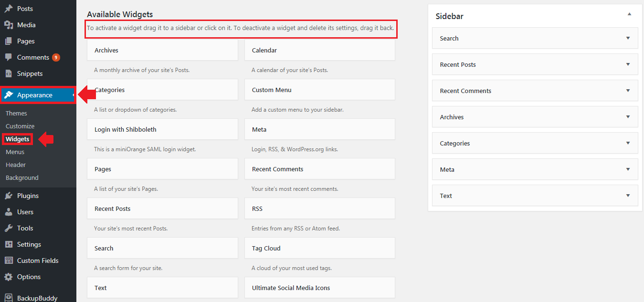Click the Posts pushpin icon

point(9,9)
